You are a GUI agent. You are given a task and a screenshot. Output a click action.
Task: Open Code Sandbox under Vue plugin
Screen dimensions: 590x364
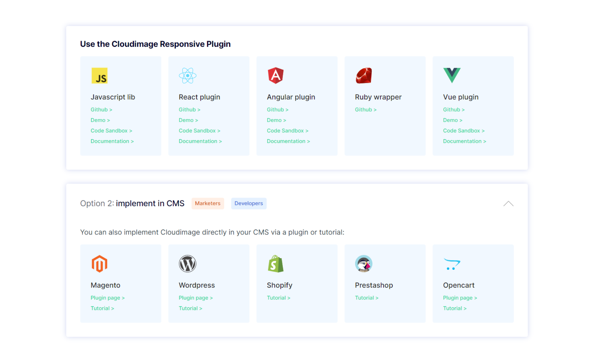click(x=464, y=131)
